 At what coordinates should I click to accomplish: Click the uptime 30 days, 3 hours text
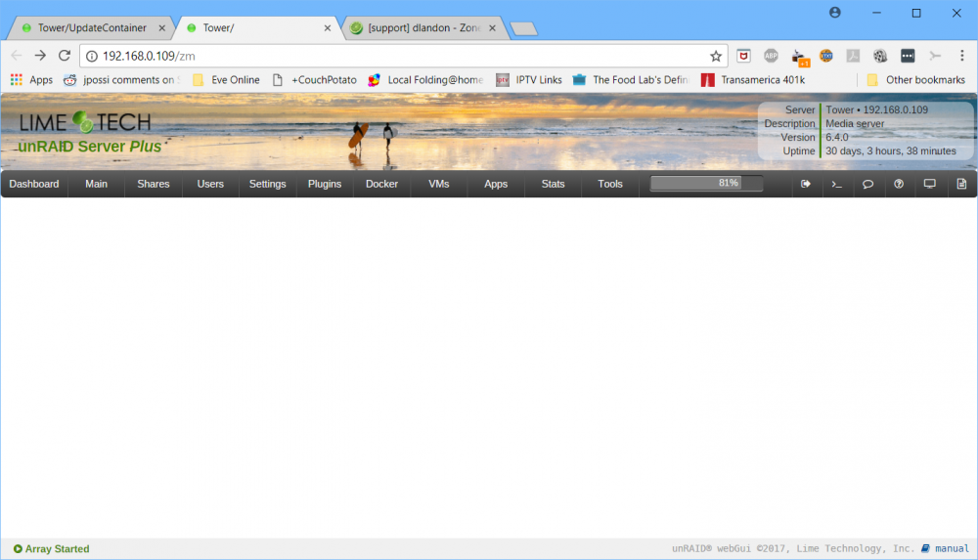(891, 151)
